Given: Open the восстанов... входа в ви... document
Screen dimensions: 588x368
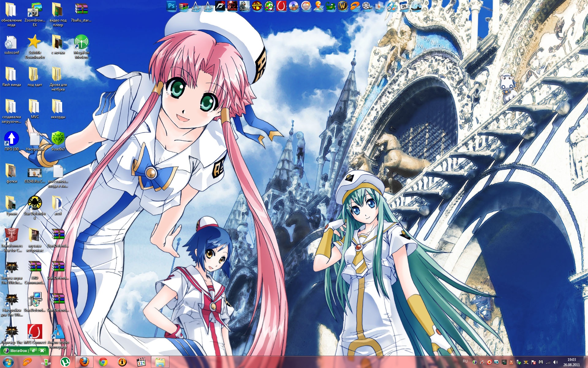Looking at the screenshot, I should pos(58,175).
